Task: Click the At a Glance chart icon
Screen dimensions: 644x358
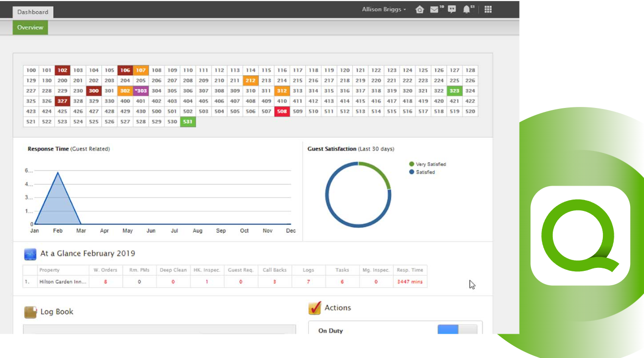Action: click(30, 254)
